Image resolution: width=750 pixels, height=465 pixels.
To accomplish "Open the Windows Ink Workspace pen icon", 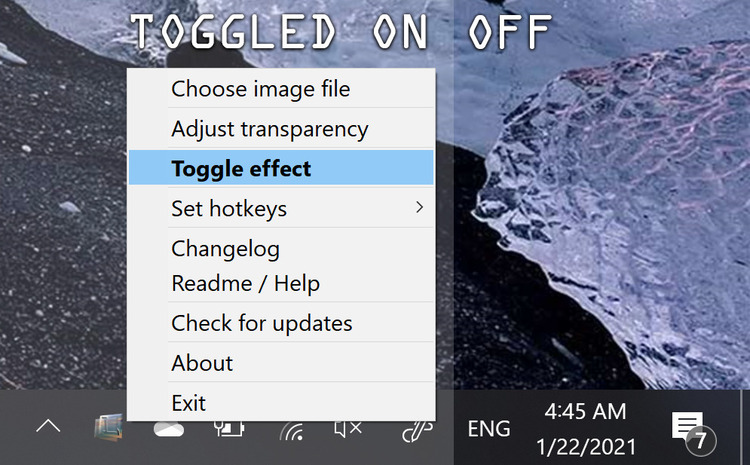I will tap(418, 431).
